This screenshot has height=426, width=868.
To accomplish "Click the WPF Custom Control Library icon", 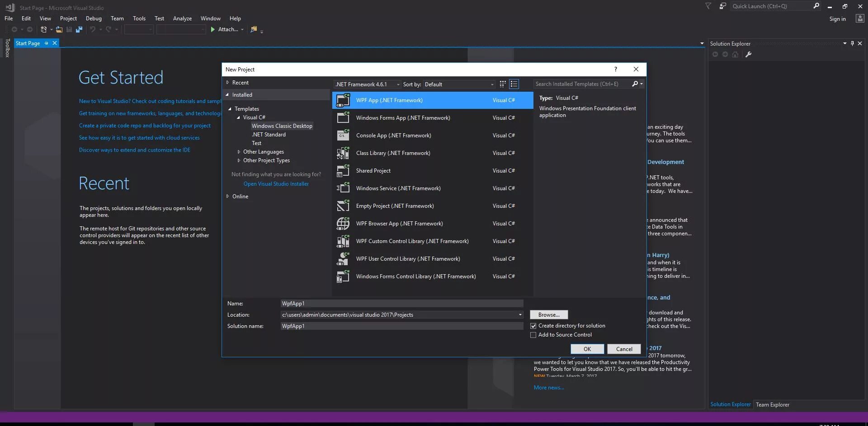I will point(343,241).
